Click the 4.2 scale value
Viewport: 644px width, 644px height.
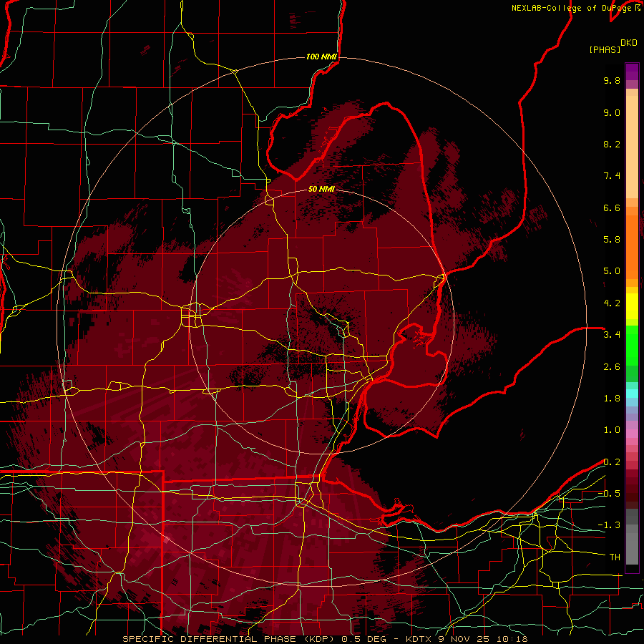(x=612, y=303)
